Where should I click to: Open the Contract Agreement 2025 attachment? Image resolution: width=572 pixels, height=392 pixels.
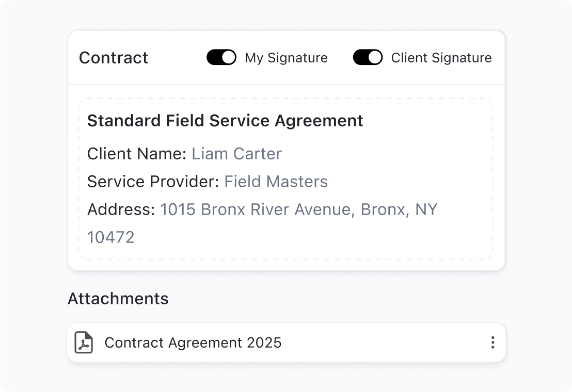click(193, 342)
